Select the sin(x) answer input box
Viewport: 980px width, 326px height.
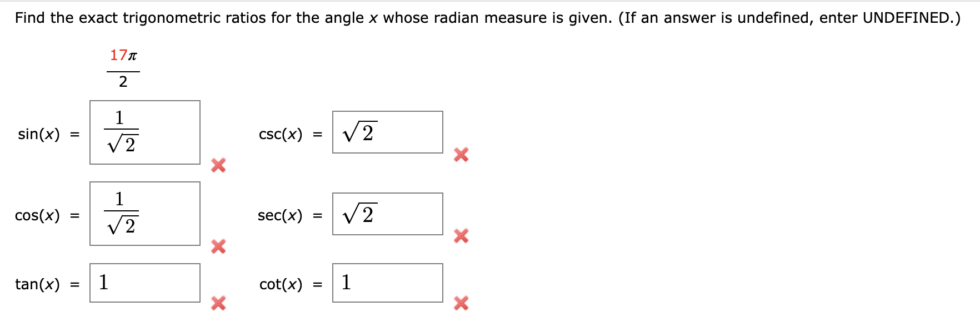pos(144,133)
